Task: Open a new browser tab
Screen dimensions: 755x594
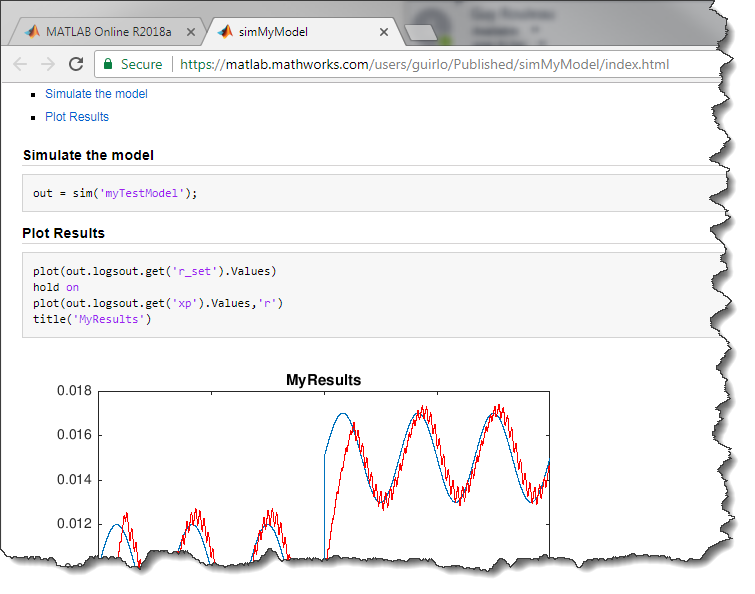Action: [421, 32]
